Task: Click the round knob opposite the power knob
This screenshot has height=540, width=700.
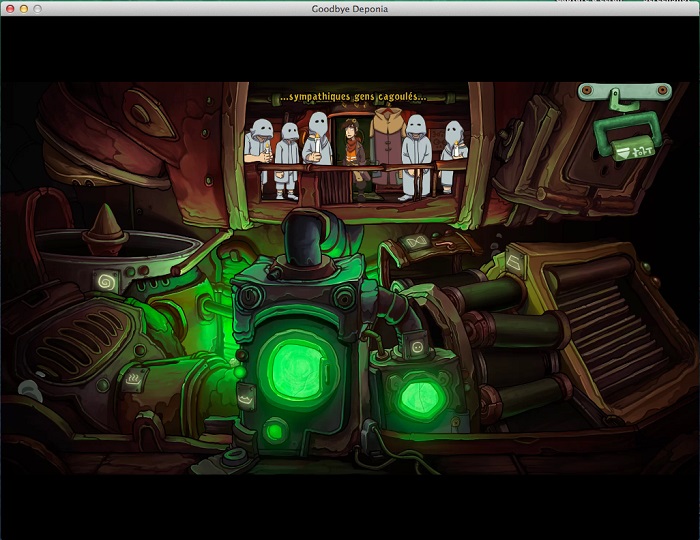Action: (345, 296)
